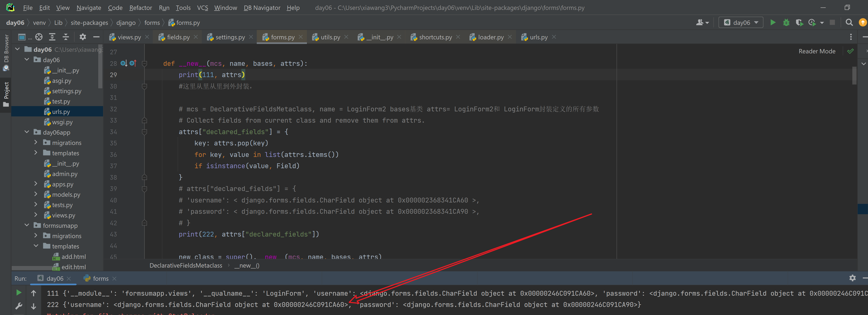The width and height of the screenshot is (868, 315).
Task: Open project panel gear options
Action: (83, 37)
